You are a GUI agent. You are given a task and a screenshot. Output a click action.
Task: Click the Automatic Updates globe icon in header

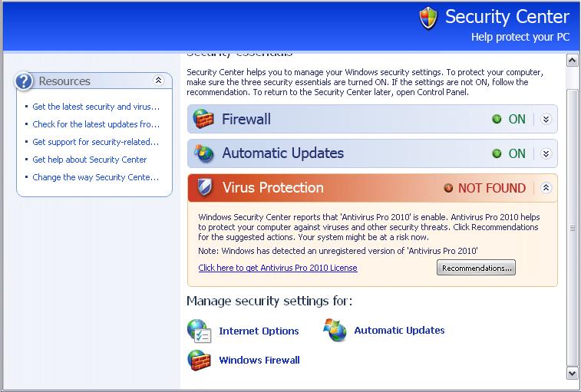(204, 153)
